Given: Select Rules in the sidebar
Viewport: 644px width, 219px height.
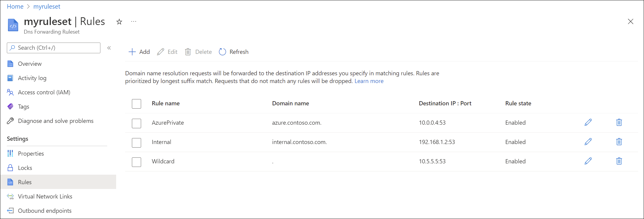Looking at the screenshot, I should pos(58,182).
